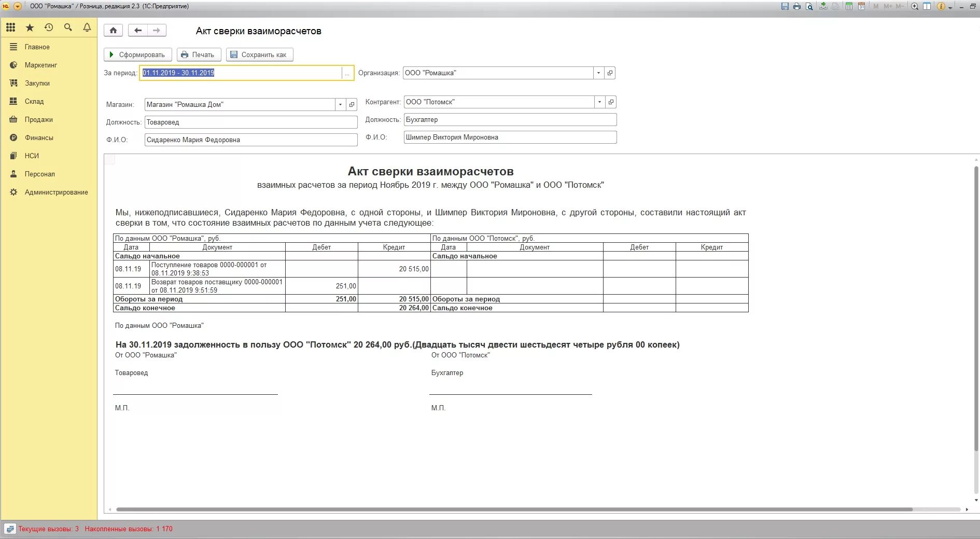Click Сидаренко Мария Федоровна name field
The height and width of the screenshot is (539, 980).
tap(251, 140)
